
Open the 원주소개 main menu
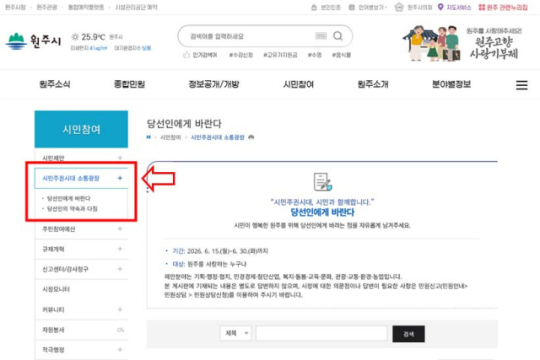(x=373, y=84)
